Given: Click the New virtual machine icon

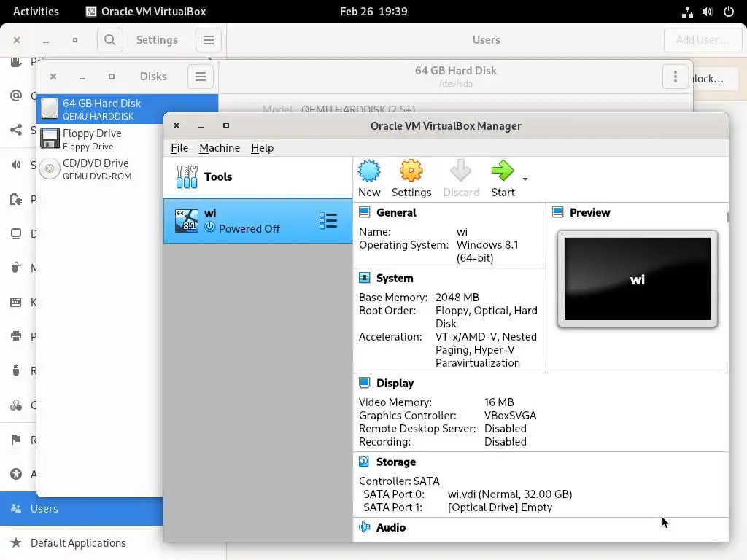Looking at the screenshot, I should tap(369, 171).
